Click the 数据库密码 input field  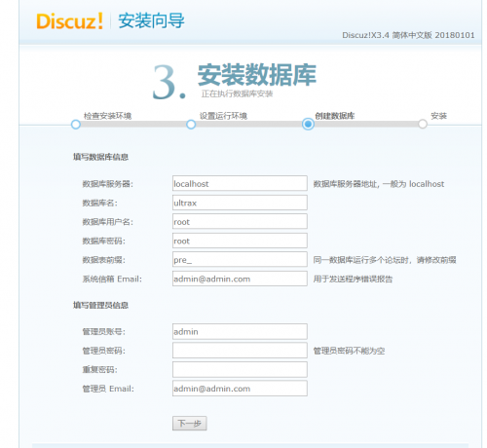point(240,241)
